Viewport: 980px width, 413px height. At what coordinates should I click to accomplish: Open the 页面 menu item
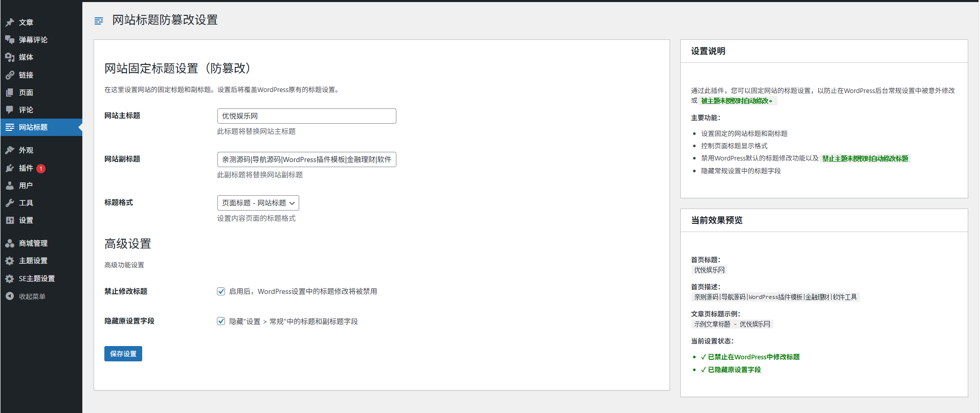pyautogui.click(x=26, y=93)
